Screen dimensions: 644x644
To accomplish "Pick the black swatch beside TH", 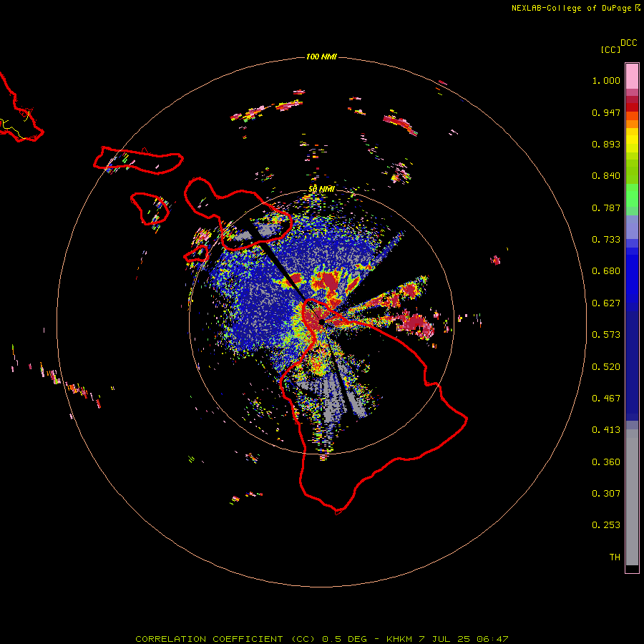I will [x=632, y=568].
